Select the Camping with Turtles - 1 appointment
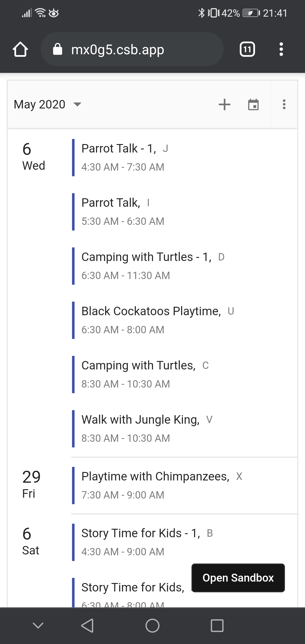Viewport: 305px width, 644px height. click(146, 266)
